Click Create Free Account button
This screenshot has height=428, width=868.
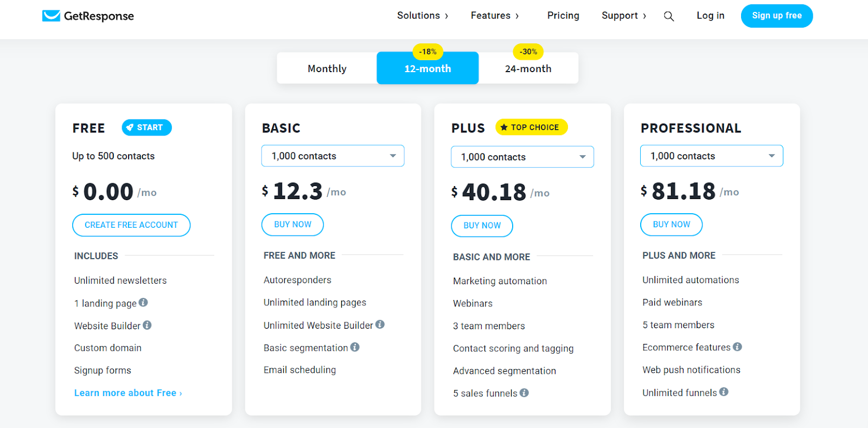click(x=131, y=225)
